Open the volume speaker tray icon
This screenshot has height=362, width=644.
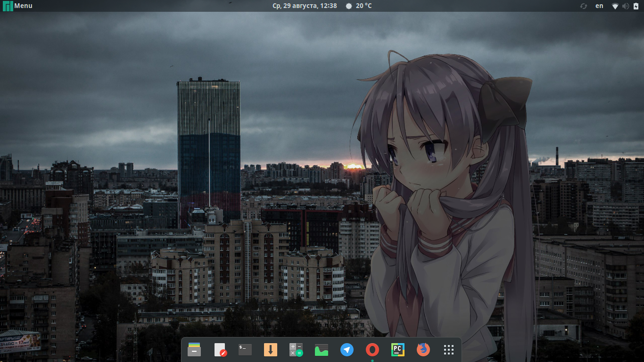[x=626, y=6]
